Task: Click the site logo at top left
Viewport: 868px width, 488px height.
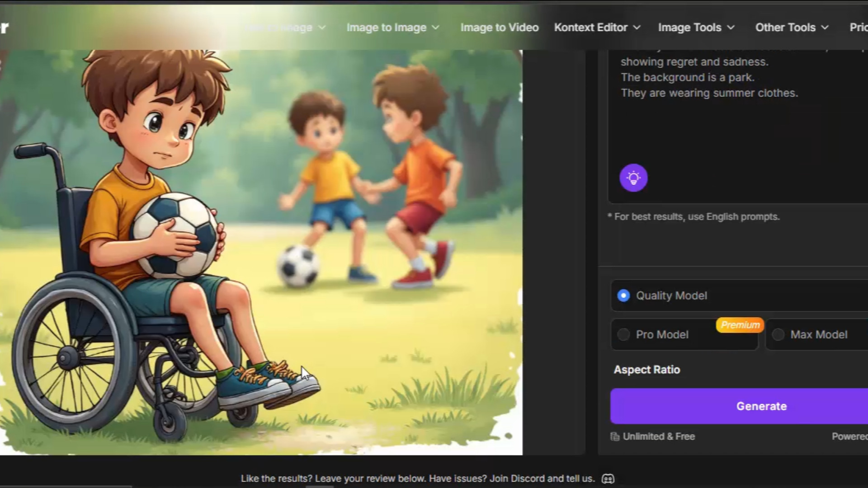Action: (x=5, y=27)
